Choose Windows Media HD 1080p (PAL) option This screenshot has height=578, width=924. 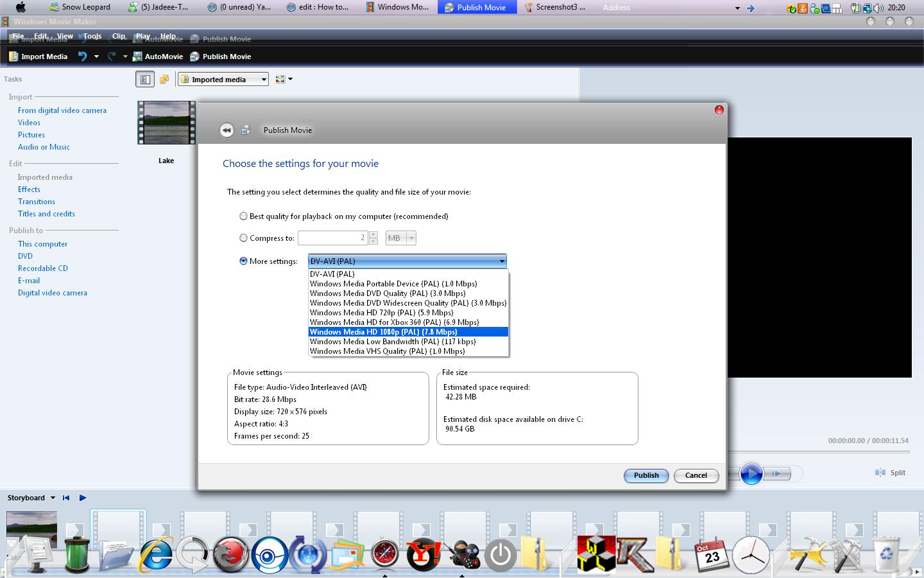408,332
